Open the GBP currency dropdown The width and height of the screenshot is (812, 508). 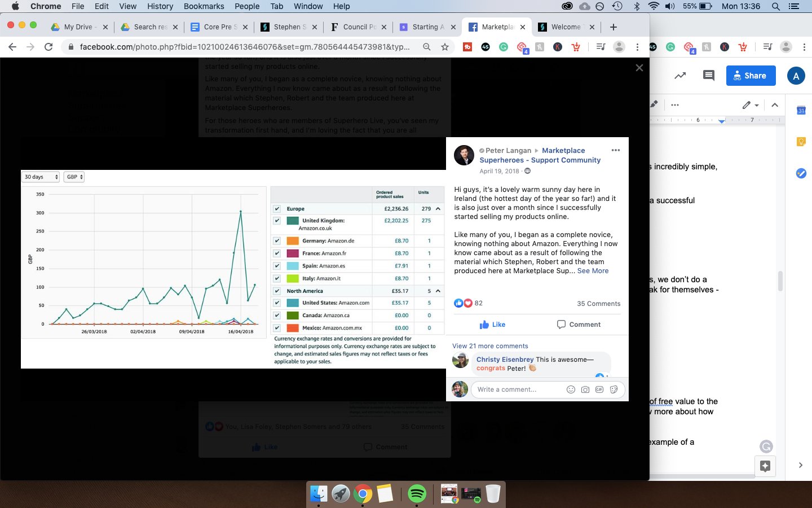coord(74,177)
